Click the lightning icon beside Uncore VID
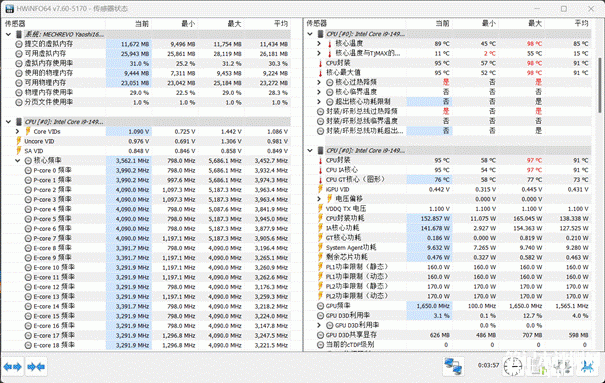 tap(19, 141)
